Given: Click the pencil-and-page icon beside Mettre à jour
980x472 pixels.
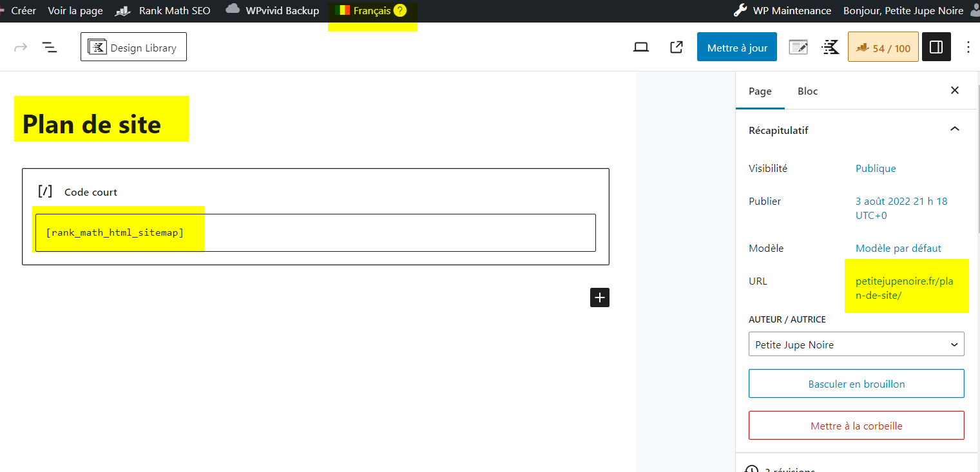Looking at the screenshot, I should 798,47.
